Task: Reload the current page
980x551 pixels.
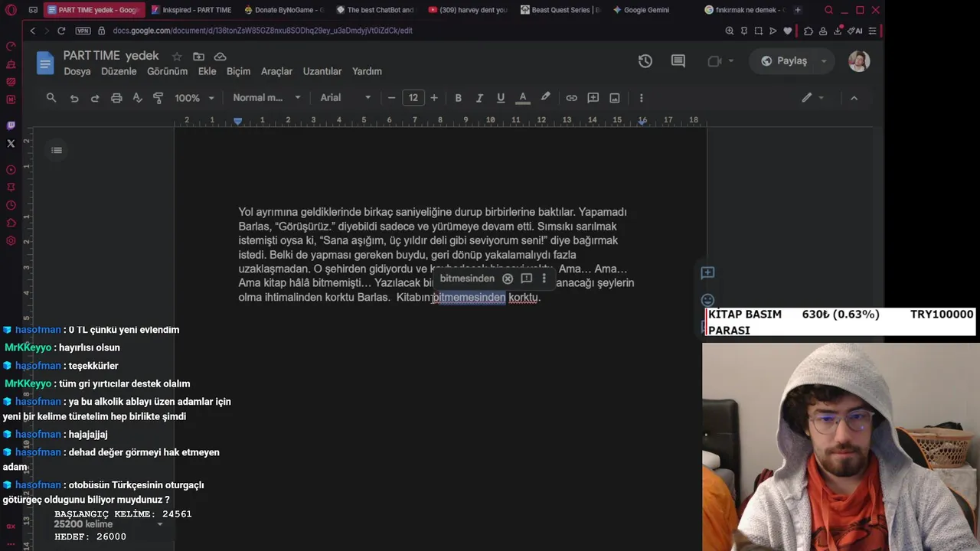Action: tap(61, 31)
